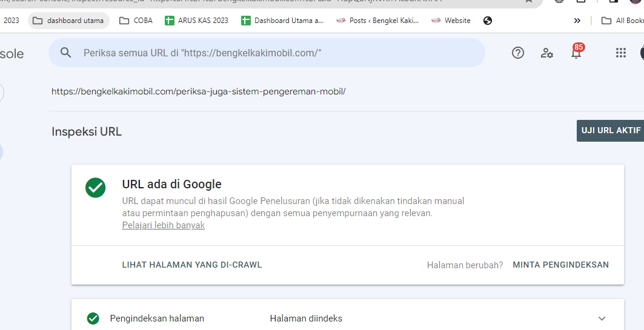Follow the Pelajari lebih banyak link
Image resolution: width=644 pixels, height=330 pixels.
pos(164,225)
